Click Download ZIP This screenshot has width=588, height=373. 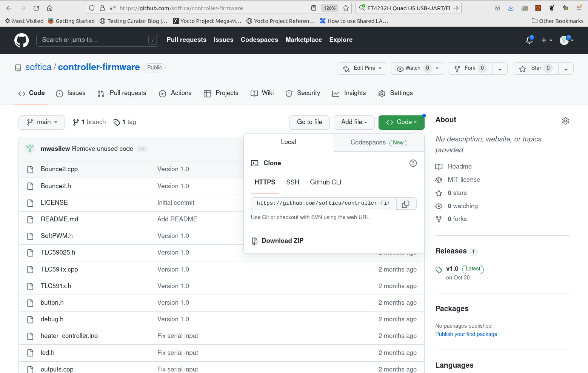pyautogui.click(x=282, y=241)
